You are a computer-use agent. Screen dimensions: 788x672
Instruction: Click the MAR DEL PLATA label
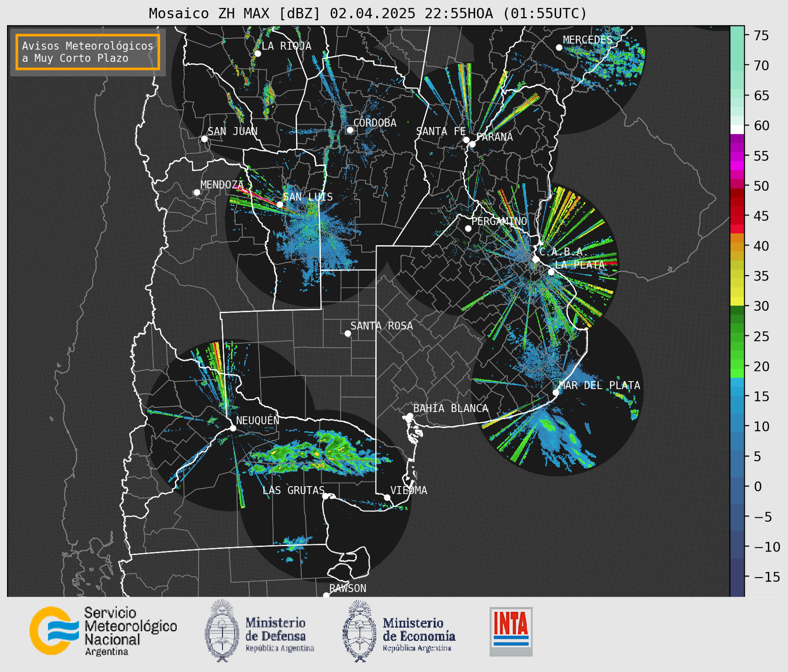tap(599, 385)
